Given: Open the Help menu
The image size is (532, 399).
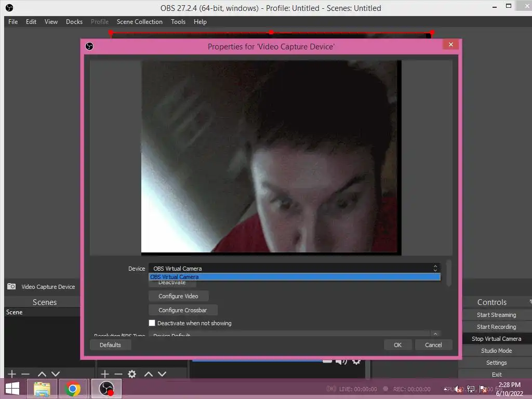Looking at the screenshot, I should (x=200, y=22).
